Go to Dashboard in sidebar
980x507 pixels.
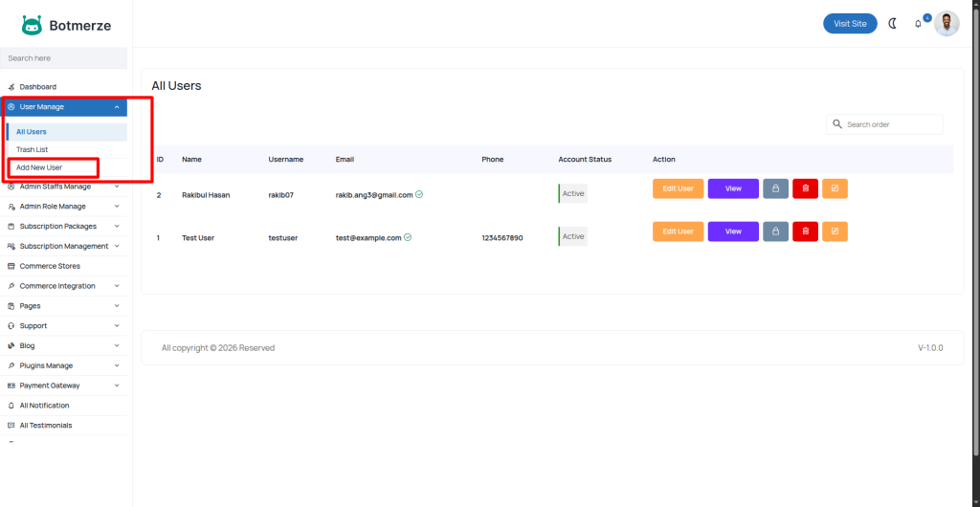(x=37, y=87)
